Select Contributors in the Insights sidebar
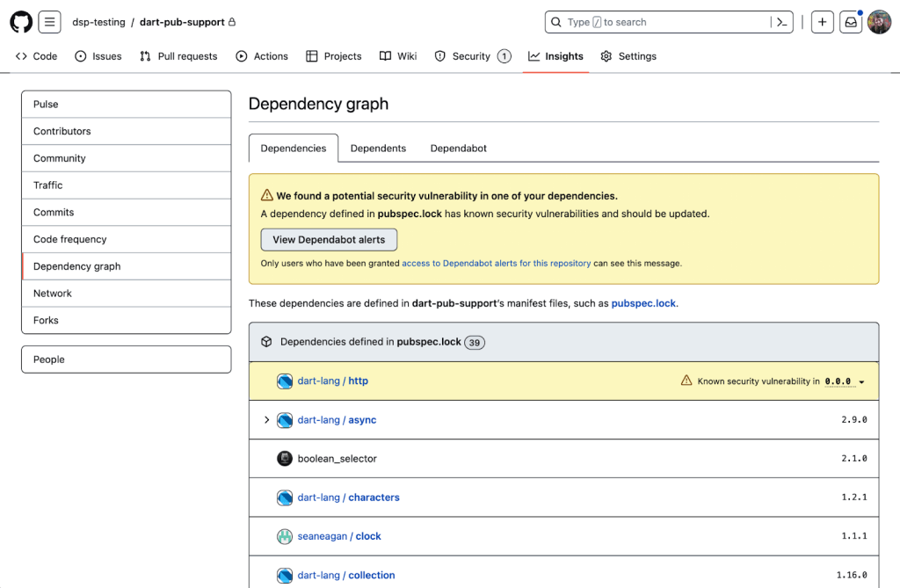 tap(62, 131)
